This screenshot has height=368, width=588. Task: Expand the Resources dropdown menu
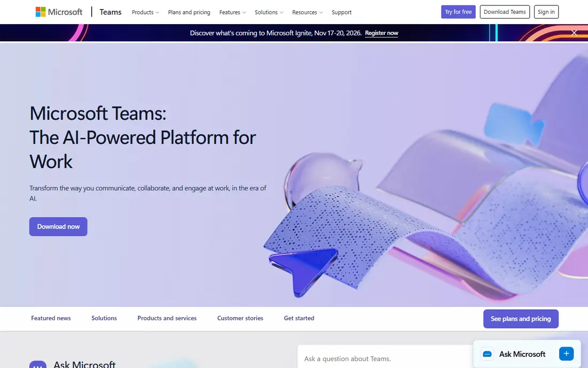coord(307,12)
